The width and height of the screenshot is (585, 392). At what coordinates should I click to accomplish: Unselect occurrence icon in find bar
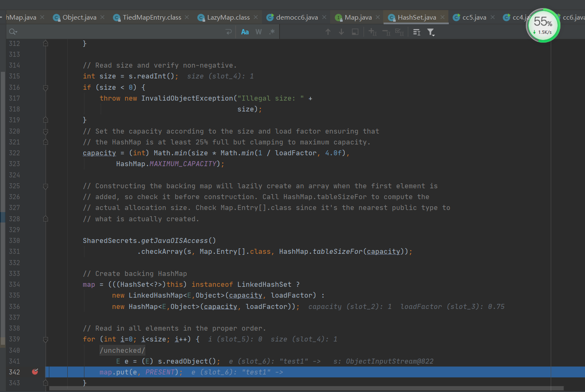(387, 32)
